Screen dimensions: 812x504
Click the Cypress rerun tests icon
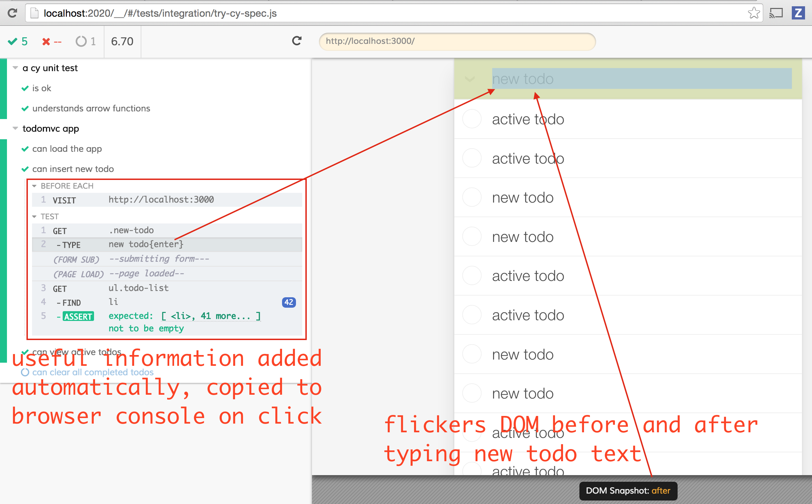[x=297, y=41]
